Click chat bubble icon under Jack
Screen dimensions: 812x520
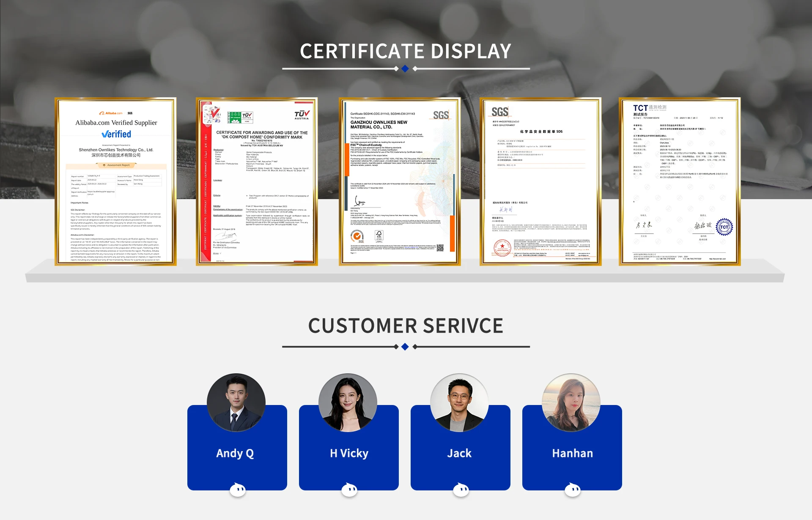[x=461, y=490]
